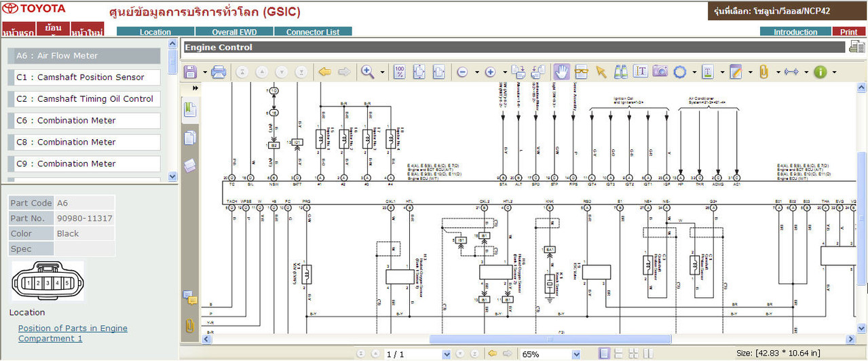Select C2 : Camshaft Timing Oil Control

pos(84,99)
